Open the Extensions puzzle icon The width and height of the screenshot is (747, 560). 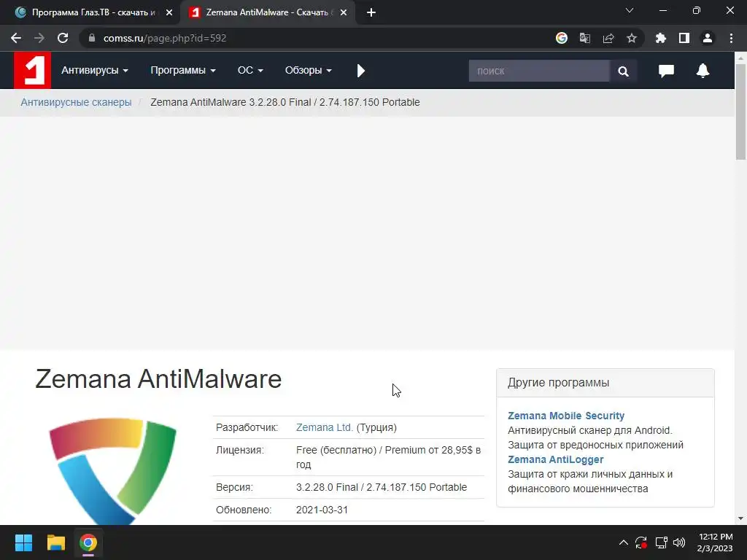(660, 38)
